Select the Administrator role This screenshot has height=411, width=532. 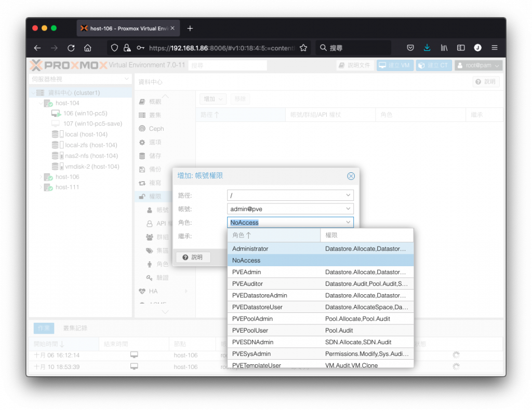click(321, 249)
